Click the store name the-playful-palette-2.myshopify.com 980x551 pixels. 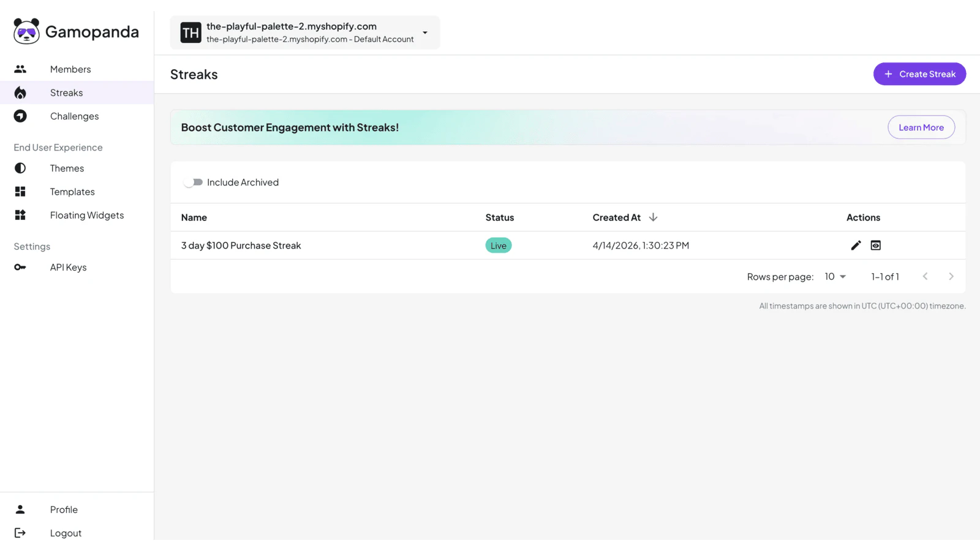point(292,26)
